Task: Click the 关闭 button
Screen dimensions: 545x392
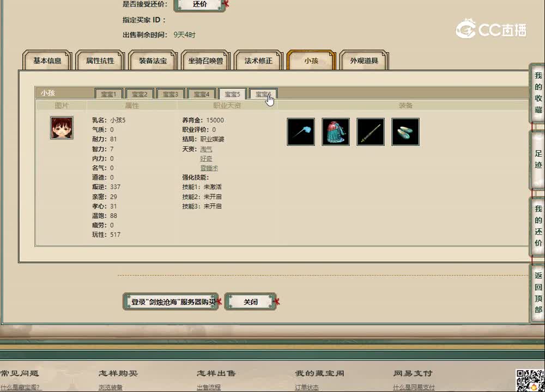Action: coord(251,302)
